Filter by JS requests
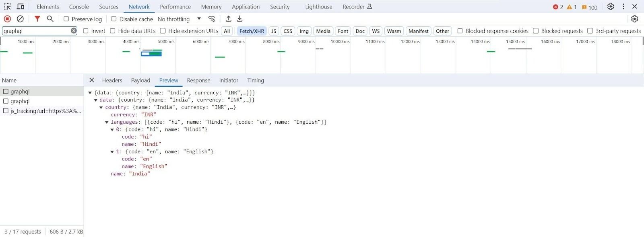 pos(274,31)
